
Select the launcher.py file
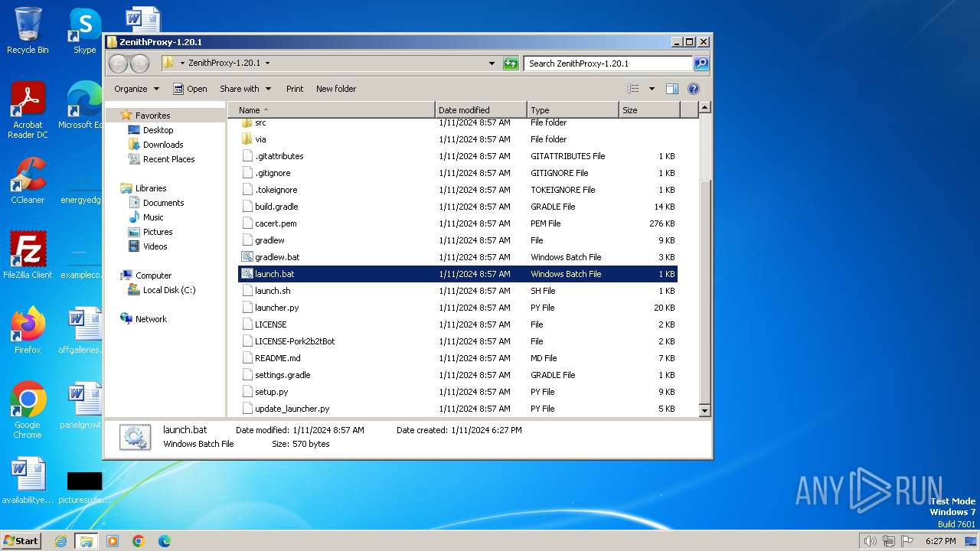pos(457,308)
